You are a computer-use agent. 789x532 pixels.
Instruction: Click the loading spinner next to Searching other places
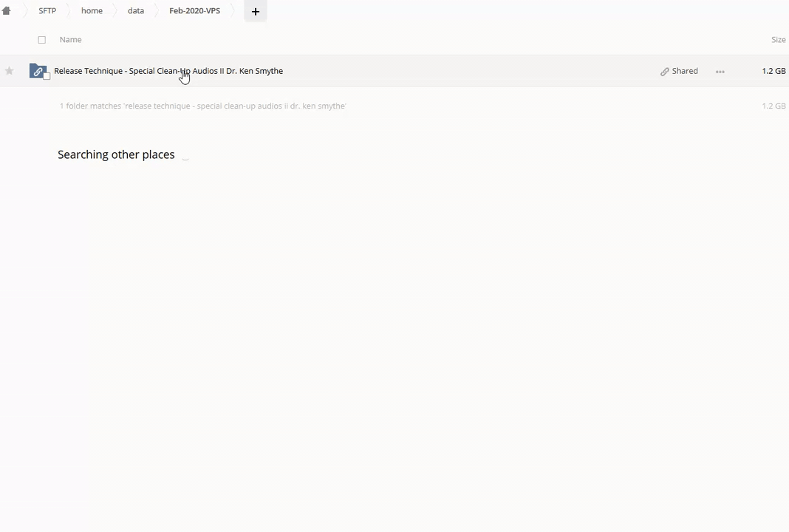coord(185,156)
